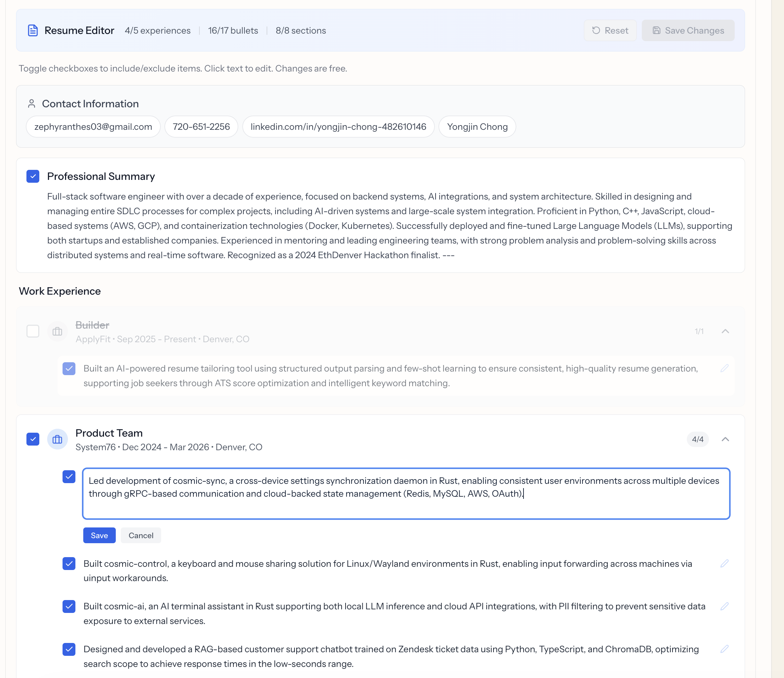784x678 pixels.
Task: Click the Contact Information person icon
Action: (x=32, y=104)
